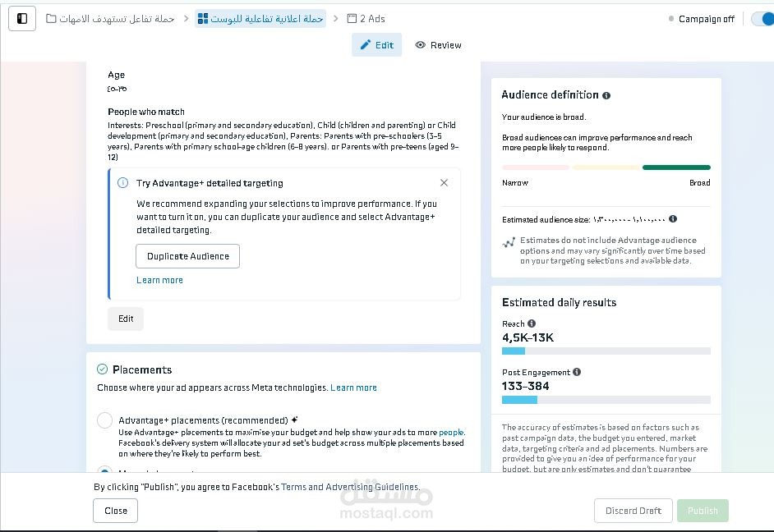The image size is (774, 532).
Task: Click Audience definition info icon
Action: click(606, 96)
